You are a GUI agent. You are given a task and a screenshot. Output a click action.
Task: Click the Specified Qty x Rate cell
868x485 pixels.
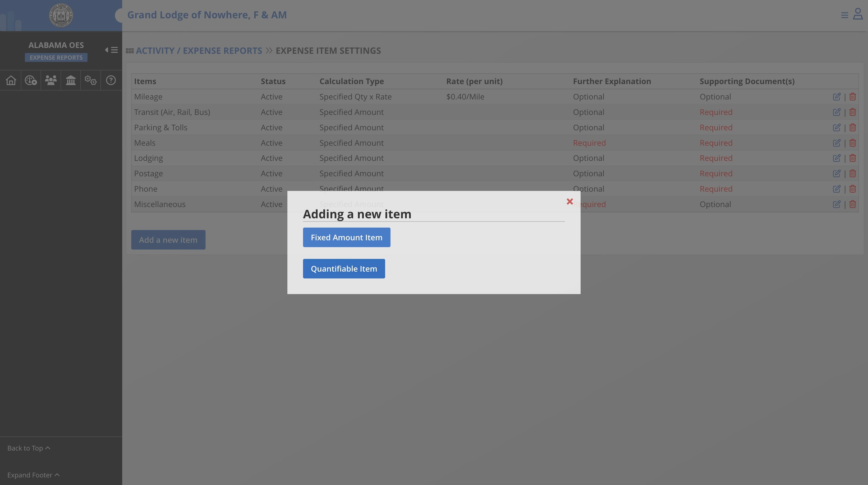(x=356, y=97)
